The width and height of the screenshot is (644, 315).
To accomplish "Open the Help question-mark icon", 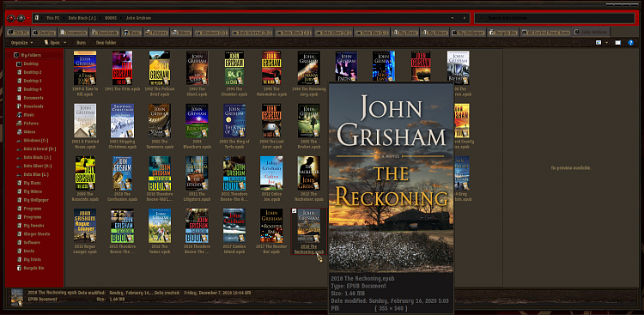I will 631,43.
